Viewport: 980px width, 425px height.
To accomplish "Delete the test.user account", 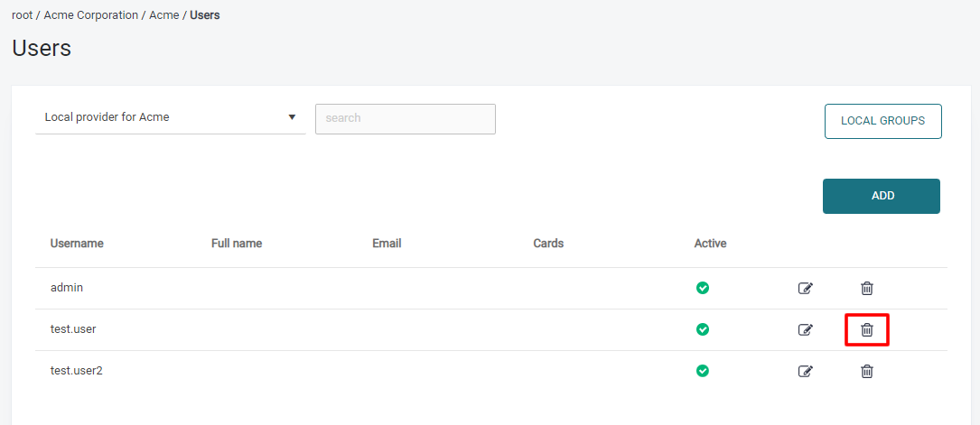I will click(x=866, y=330).
